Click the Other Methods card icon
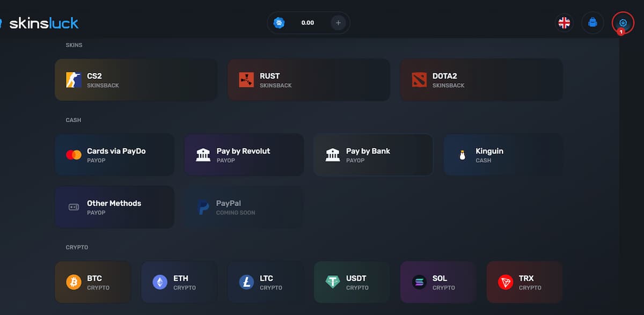 [74, 207]
